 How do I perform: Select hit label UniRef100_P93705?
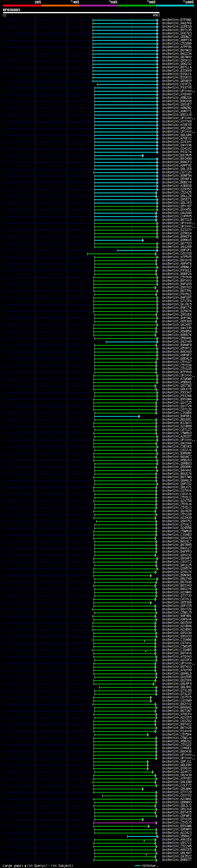(x=177, y=88)
